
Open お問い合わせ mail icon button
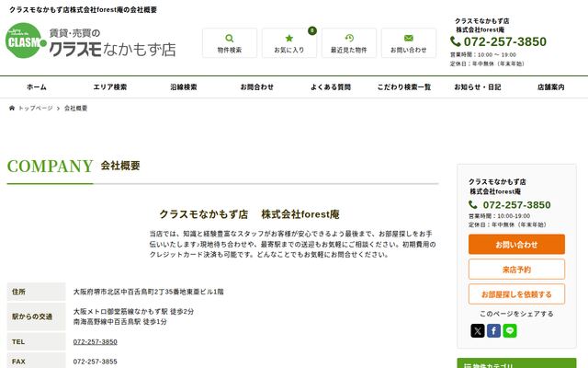pos(408,43)
